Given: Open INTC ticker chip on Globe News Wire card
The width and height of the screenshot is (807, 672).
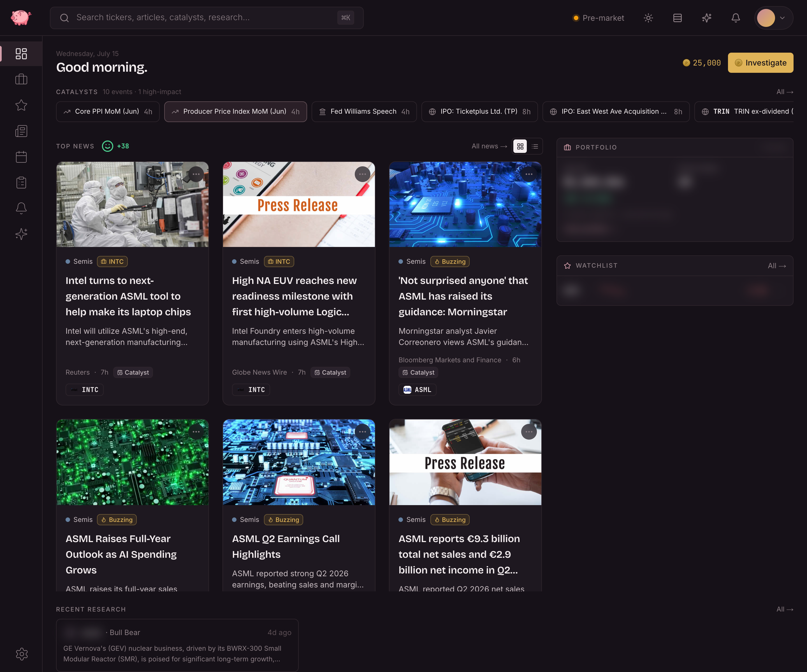Looking at the screenshot, I should pos(251,390).
